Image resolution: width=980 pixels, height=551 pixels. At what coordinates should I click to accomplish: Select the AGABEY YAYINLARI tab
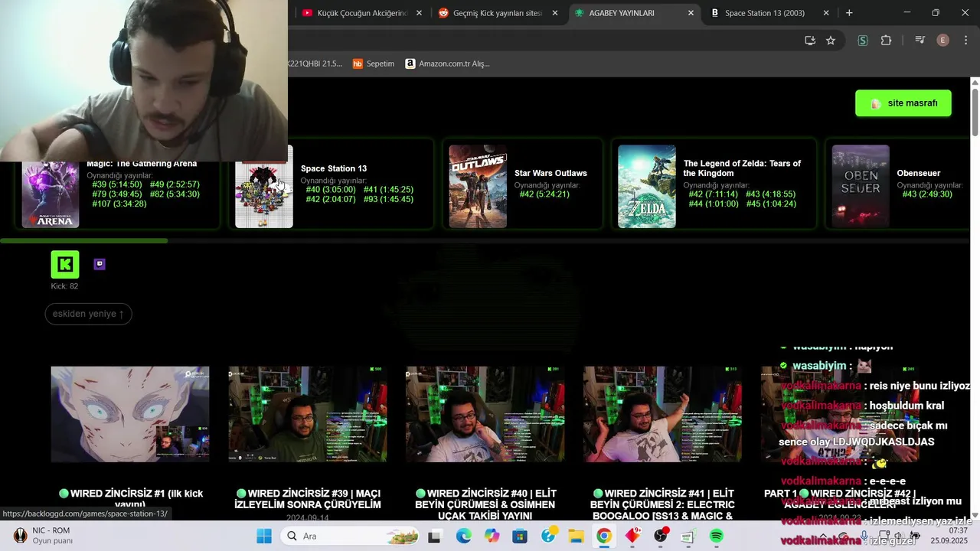click(634, 13)
